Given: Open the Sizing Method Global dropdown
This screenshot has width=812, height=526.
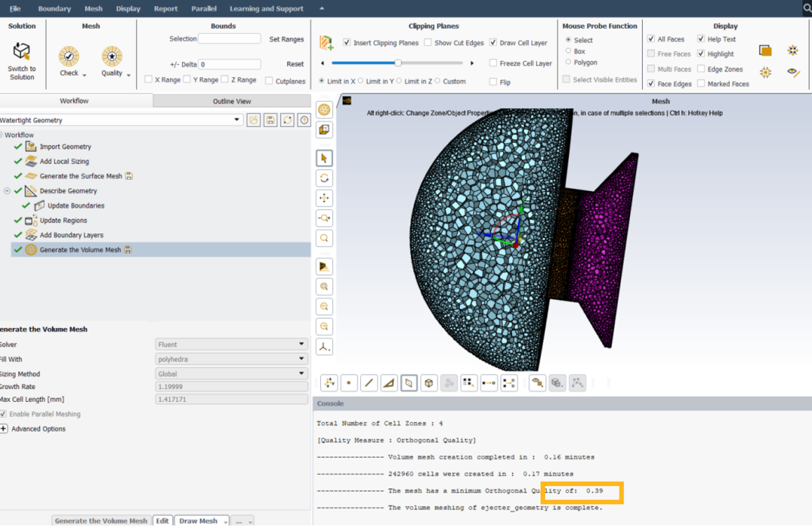Looking at the screenshot, I should click(232, 373).
